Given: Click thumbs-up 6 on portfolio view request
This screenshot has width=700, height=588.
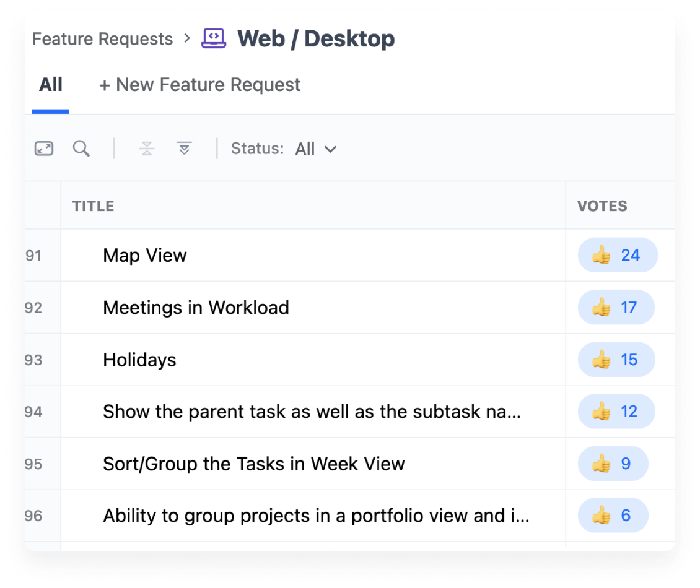Looking at the screenshot, I should pyautogui.click(x=613, y=516).
